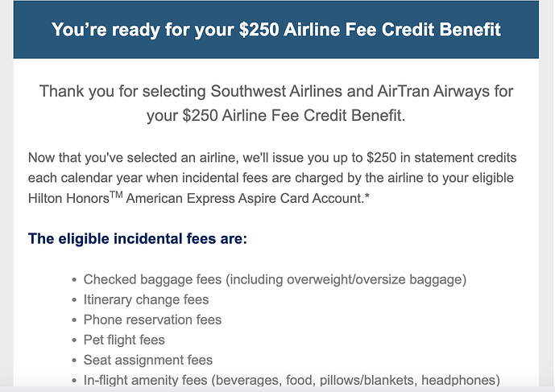The image size is (555, 392).
Task: Click the '(beverages, food, pillows/blankets, headphones)' text
Action: click(x=356, y=380)
